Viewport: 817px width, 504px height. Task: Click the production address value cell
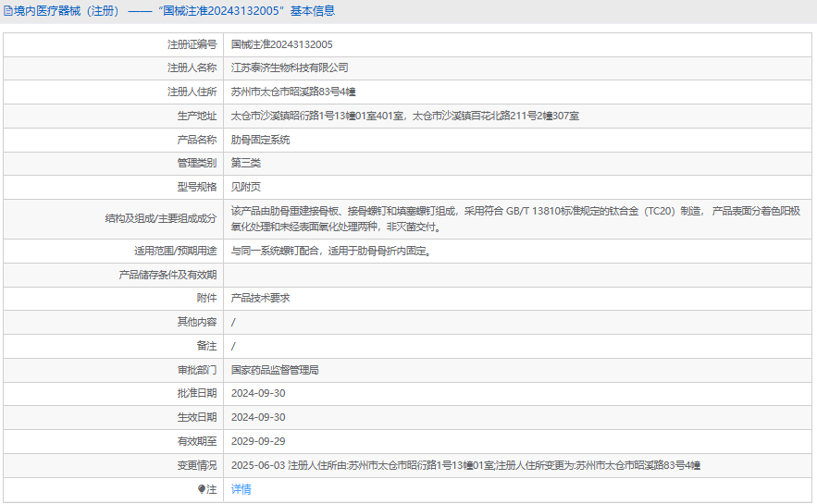coord(404,116)
